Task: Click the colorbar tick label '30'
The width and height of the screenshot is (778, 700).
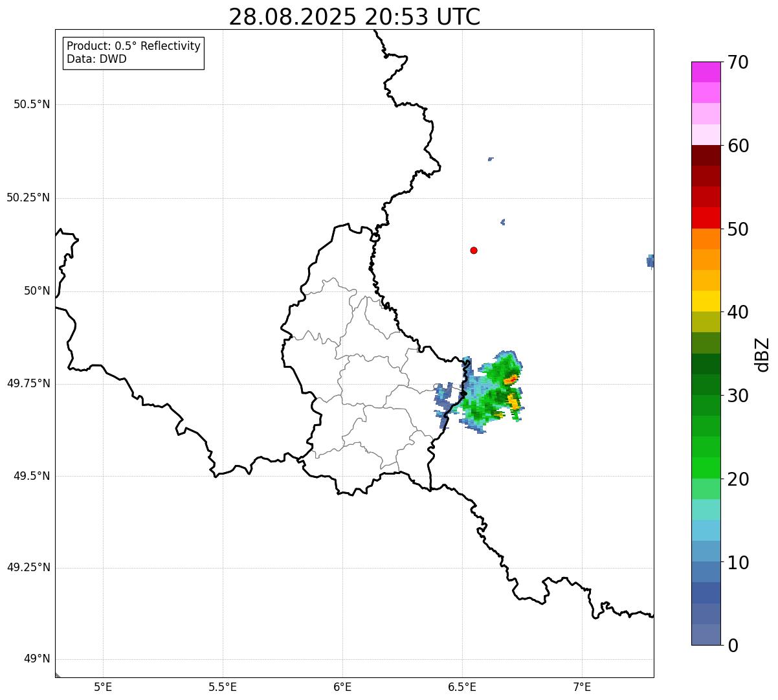Action: pyautogui.click(x=738, y=396)
